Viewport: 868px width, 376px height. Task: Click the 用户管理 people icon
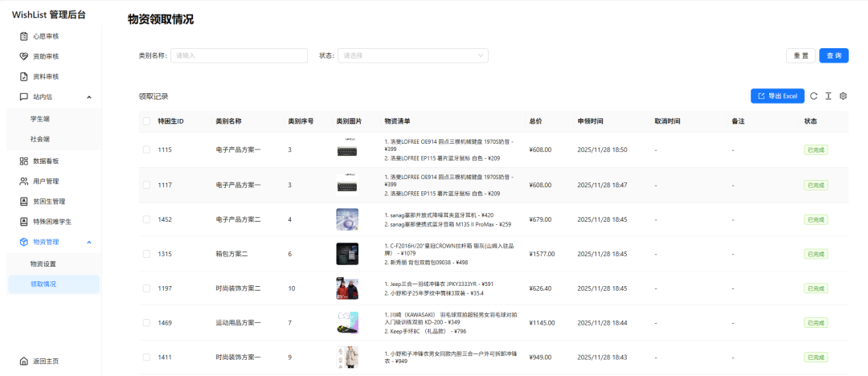click(x=24, y=181)
